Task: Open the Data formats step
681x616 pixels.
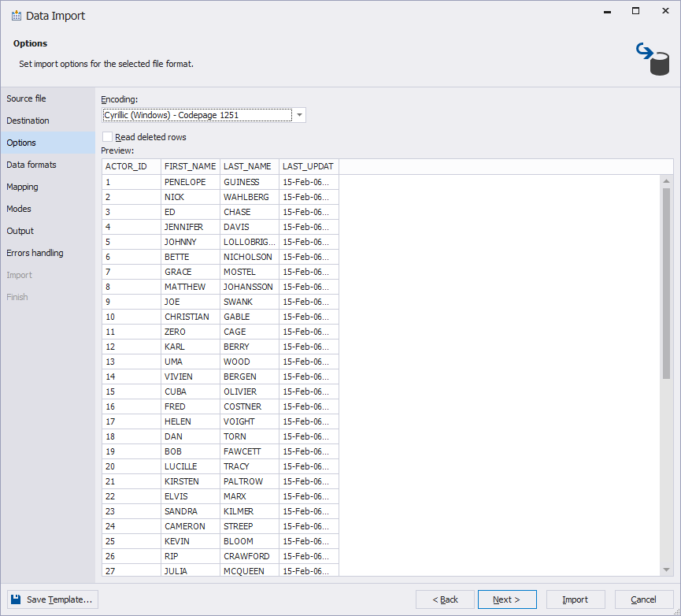Action: coord(31,165)
